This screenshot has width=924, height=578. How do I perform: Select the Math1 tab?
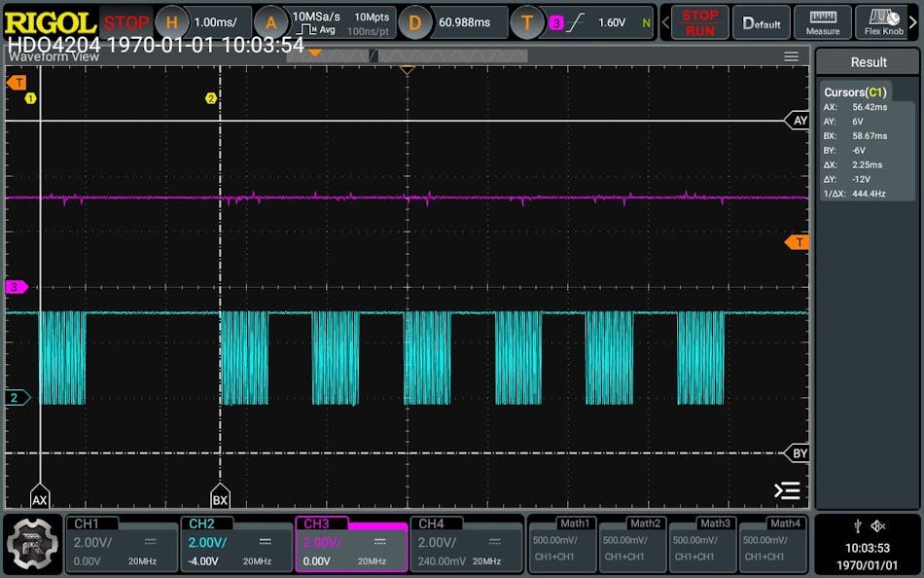click(560, 545)
